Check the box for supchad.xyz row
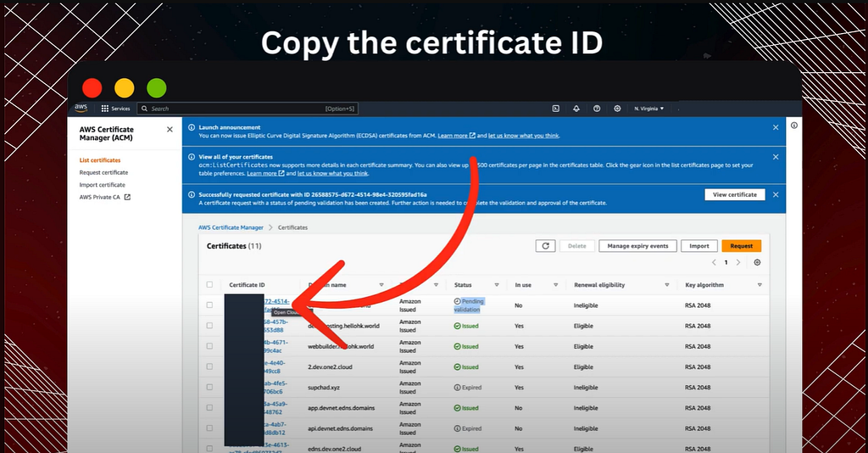Screen dimensions: 868x453 [x=209, y=387]
